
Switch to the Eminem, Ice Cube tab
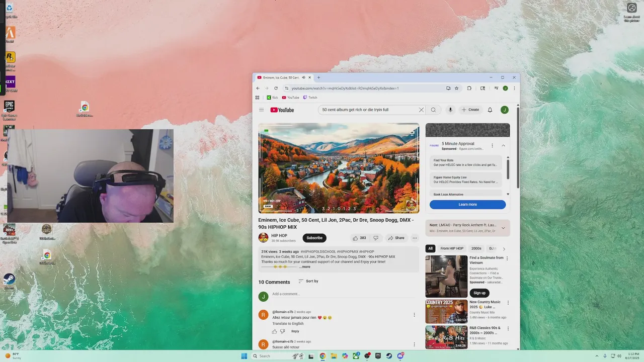pyautogui.click(x=282, y=77)
